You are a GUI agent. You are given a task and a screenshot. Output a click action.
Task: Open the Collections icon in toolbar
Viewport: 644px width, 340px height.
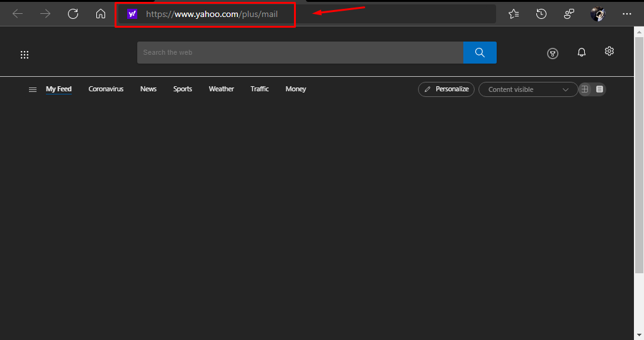tap(569, 14)
